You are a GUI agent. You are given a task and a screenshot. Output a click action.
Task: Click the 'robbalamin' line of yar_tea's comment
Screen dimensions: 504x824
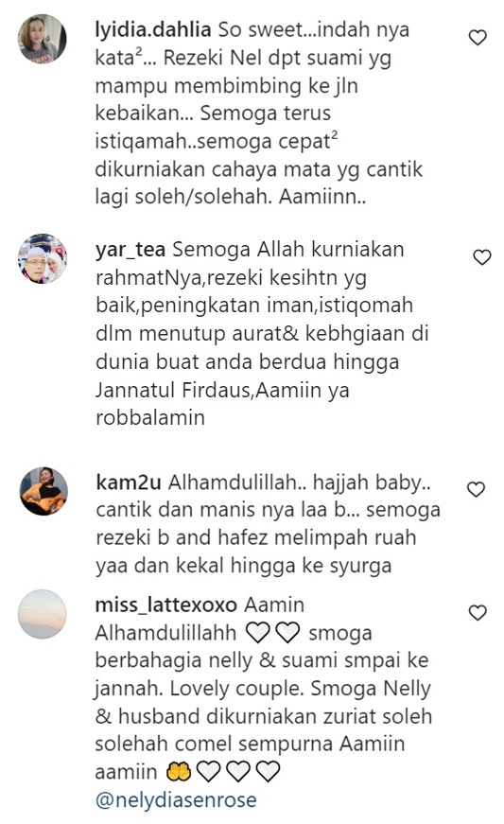[150, 418]
